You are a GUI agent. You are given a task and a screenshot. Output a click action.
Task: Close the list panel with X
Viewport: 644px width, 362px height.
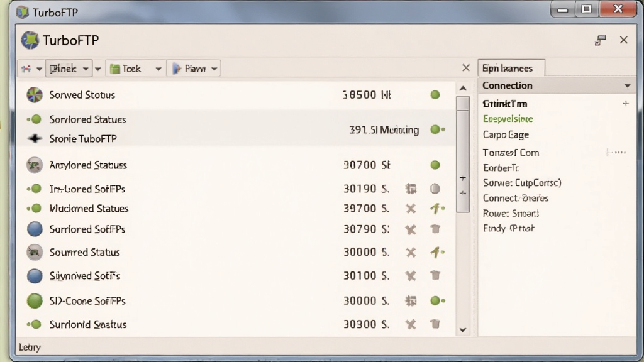click(x=466, y=68)
